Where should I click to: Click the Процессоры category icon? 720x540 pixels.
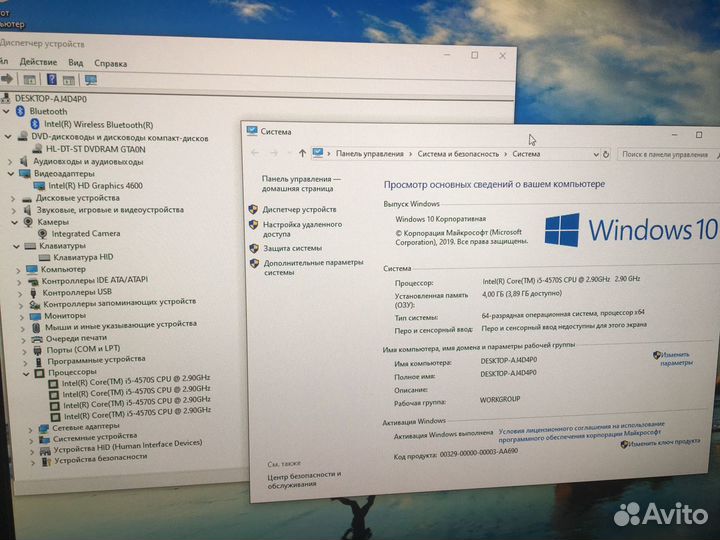pyautogui.click(x=40, y=372)
